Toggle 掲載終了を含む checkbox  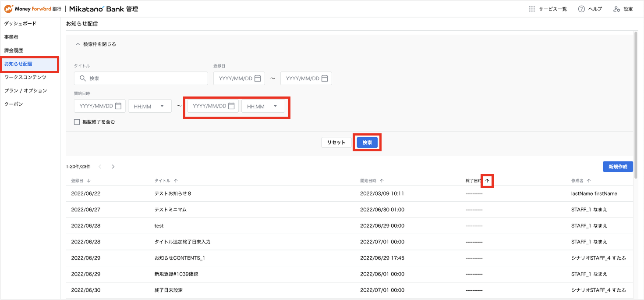tap(77, 122)
